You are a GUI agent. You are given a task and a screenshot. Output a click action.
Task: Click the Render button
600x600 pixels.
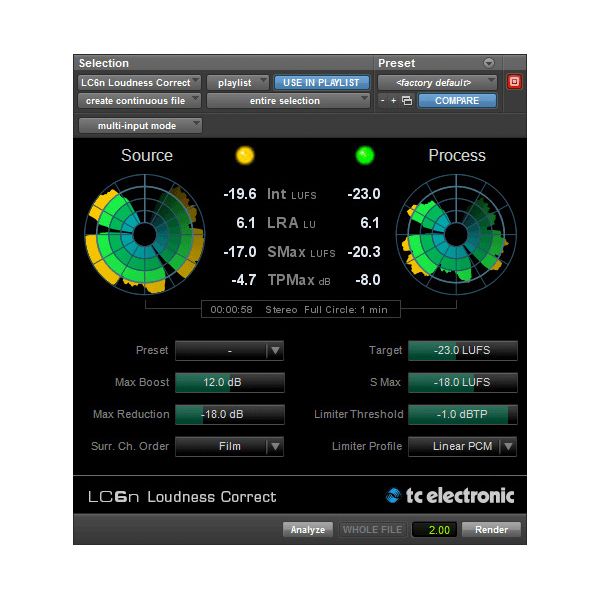[x=491, y=530]
